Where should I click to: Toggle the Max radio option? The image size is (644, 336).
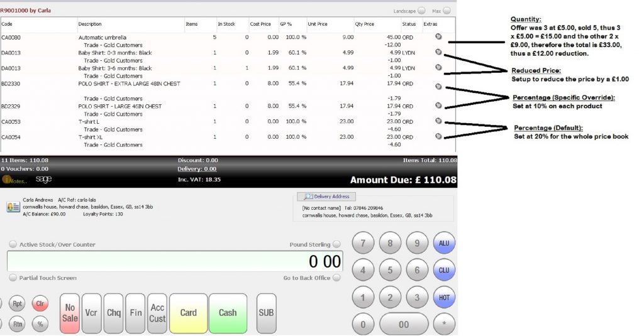click(x=447, y=11)
